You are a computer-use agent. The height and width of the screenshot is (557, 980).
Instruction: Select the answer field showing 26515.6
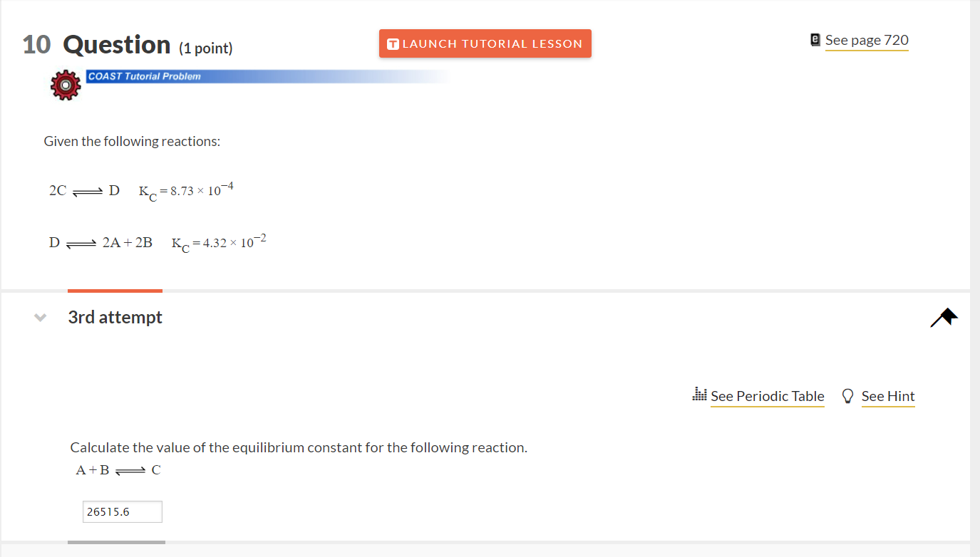[122, 511]
